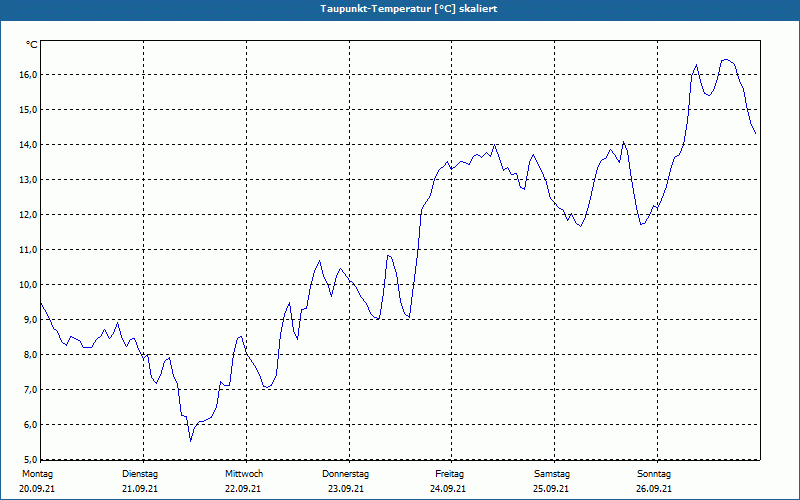Image resolution: width=800 pixels, height=500 pixels.
Task: Select the 16,0 y-axis value
Action: (29, 75)
